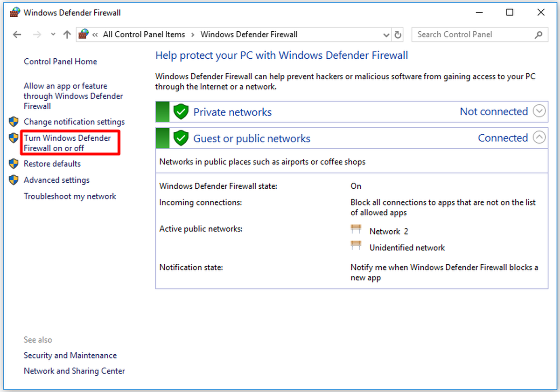Collapse the Guest or public networks chevron
560x392 pixels.
pyautogui.click(x=539, y=138)
